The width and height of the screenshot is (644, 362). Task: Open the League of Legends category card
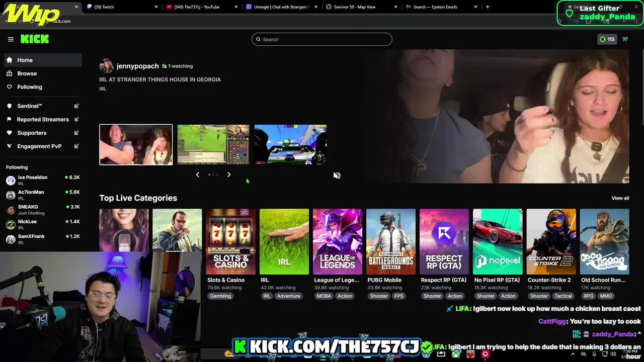(x=338, y=242)
